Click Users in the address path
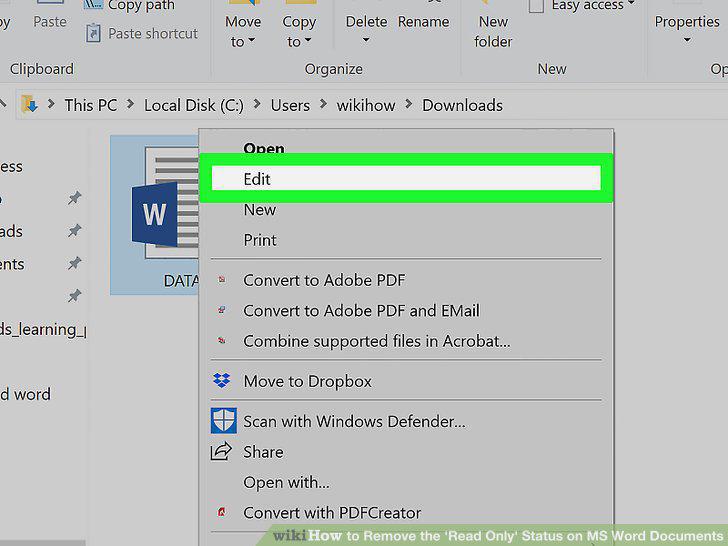 pos(290,105)
